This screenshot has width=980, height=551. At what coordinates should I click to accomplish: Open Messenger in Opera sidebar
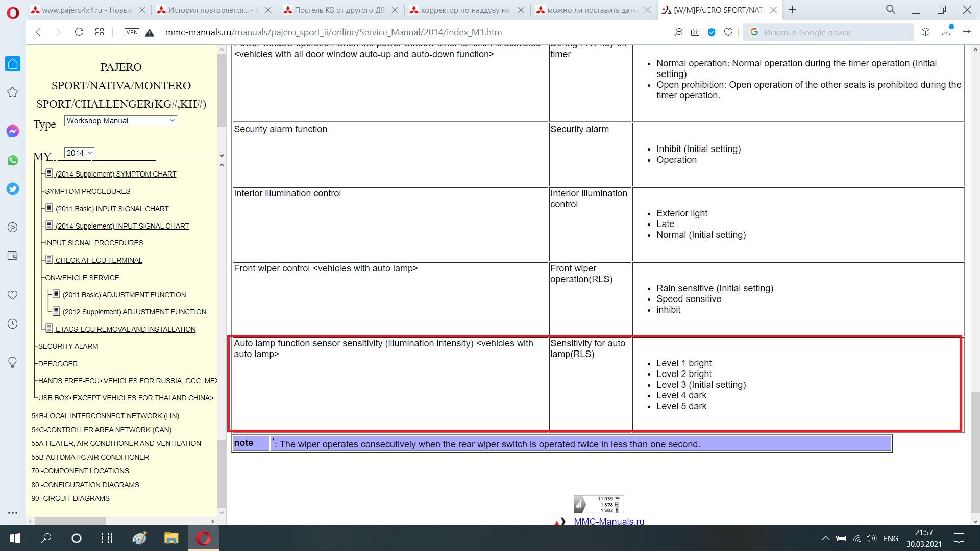click(x=13, y=131)
